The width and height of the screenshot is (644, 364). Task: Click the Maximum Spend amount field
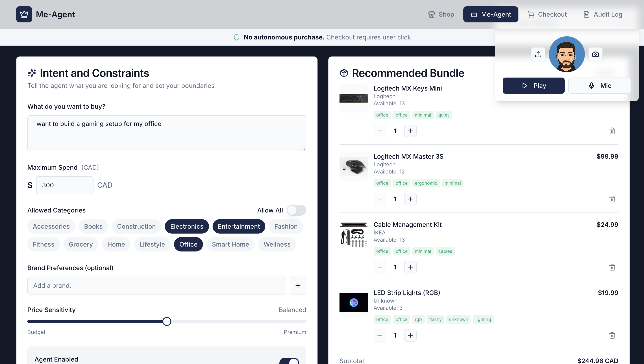pos(65,185)
